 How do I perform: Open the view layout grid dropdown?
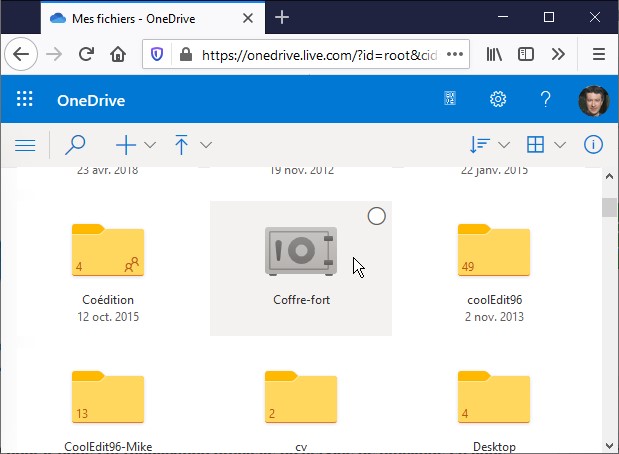[x=545, y=145]
